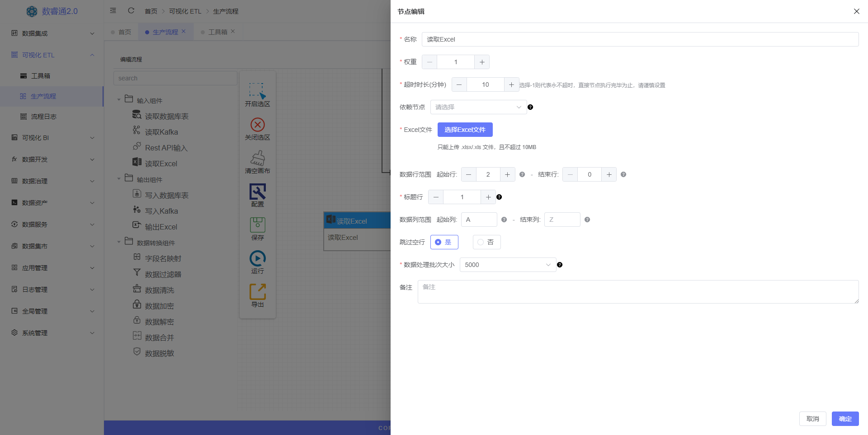
Task: Click the 运行 play icon
Action: click(x=257, y=258)
